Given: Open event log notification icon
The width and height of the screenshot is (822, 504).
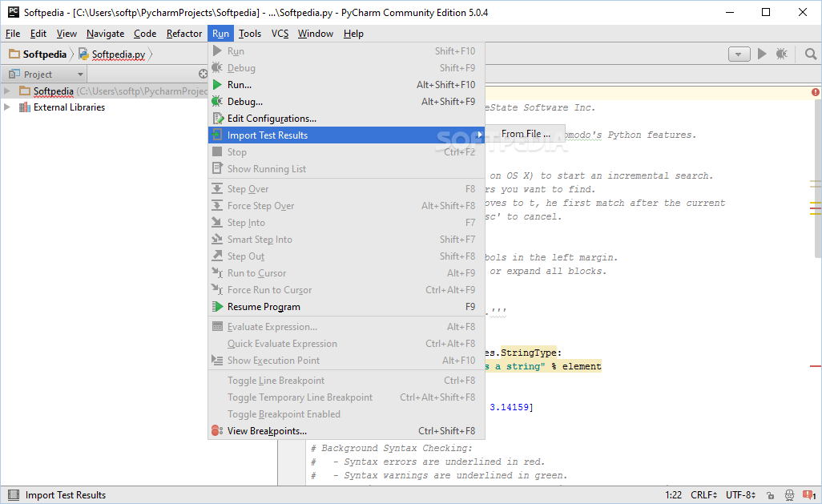Looking at the screenshot, I should tap(809, 494).
